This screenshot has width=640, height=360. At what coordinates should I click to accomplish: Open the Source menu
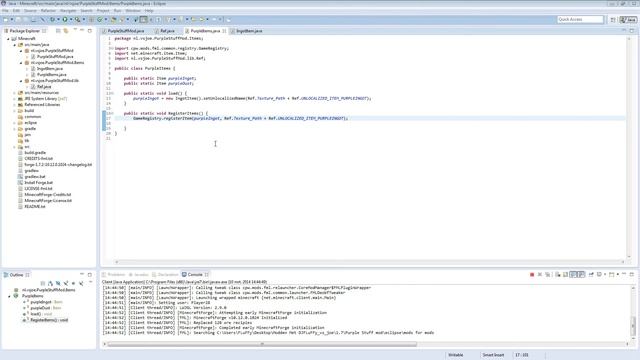point(30,11)
